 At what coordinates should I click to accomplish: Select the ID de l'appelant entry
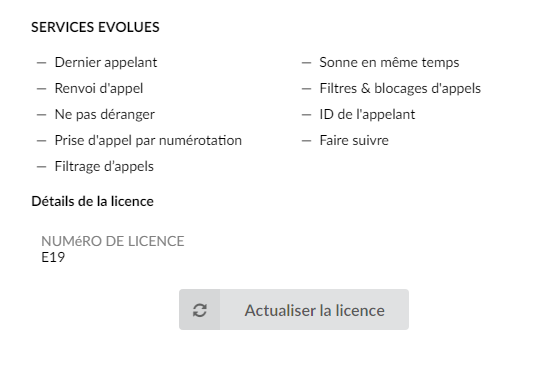(x=367, y=114)
